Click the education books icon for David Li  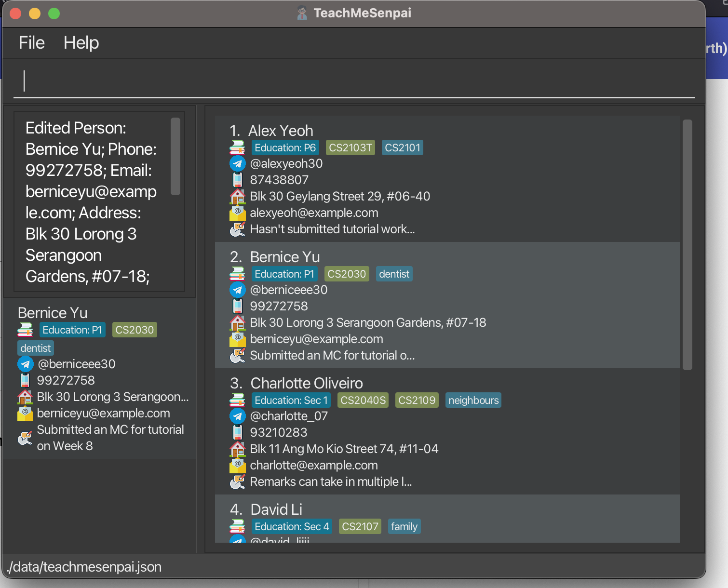pyautogui.click(x=237, y=526)
